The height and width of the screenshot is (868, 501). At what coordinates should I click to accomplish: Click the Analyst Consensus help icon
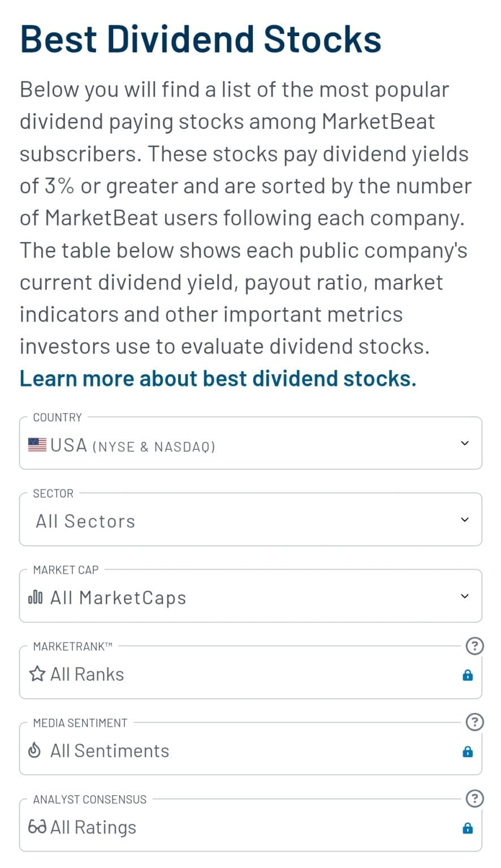click(474, 798)
